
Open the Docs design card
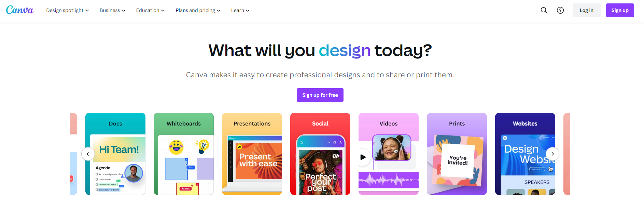click(115, 154)
